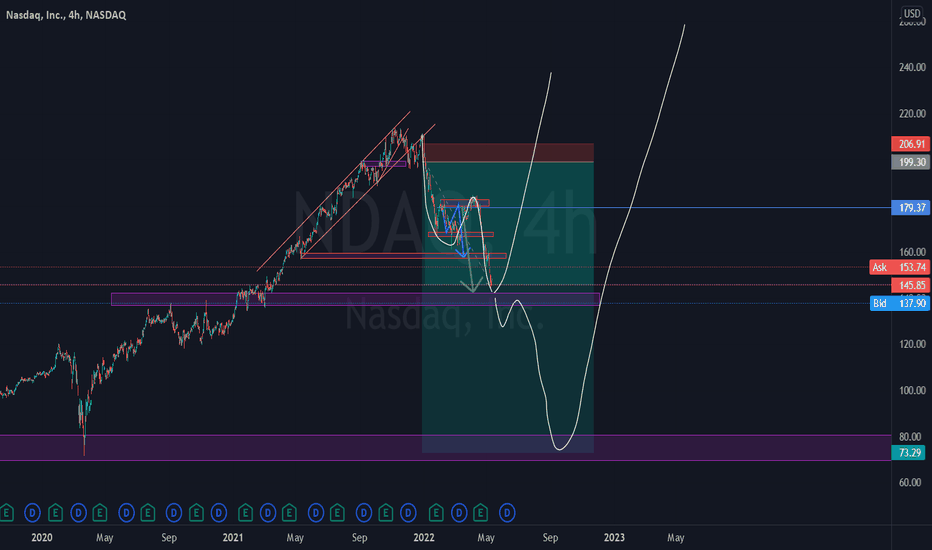Click the Bid 137.90 price label

899,303
